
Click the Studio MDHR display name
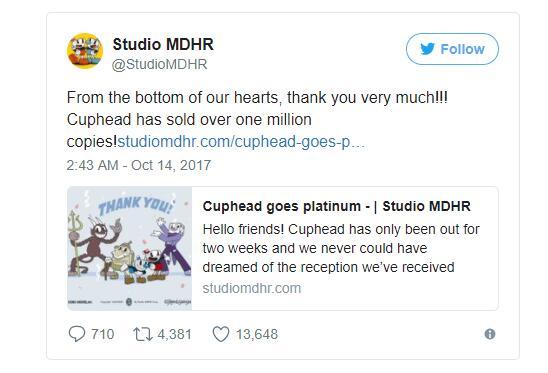pos(163,44)
